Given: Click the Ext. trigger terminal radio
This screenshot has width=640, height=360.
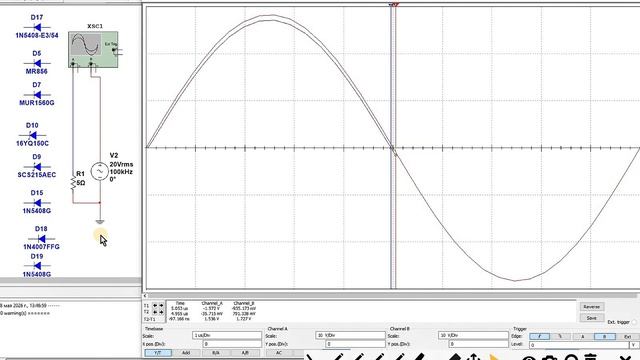Looking at the screenshot, I should pyautogui.click(x=634, y=322).
